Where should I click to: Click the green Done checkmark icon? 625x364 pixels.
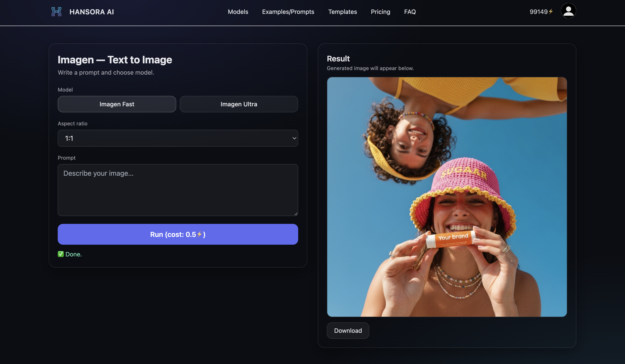pyautogui.click(x=61, y=254)
